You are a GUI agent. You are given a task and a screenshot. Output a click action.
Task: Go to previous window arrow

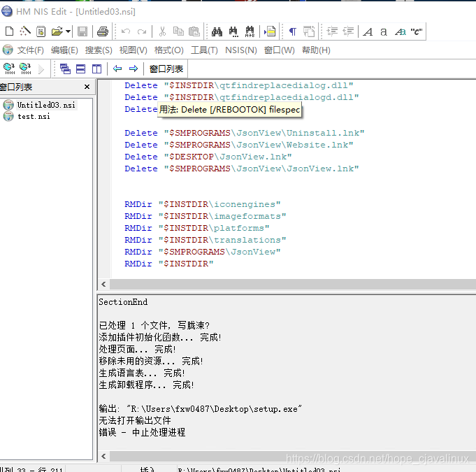coord(117,69)
